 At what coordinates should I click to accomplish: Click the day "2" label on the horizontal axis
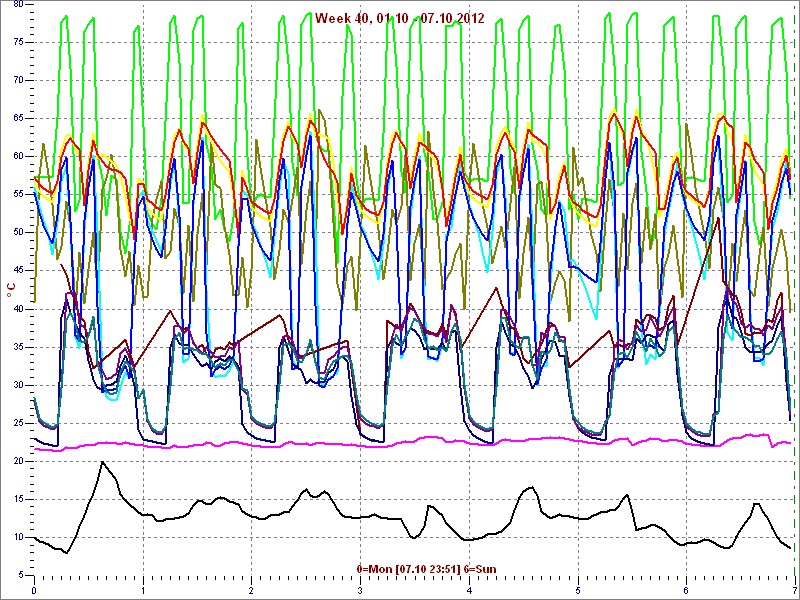(252, 591)
